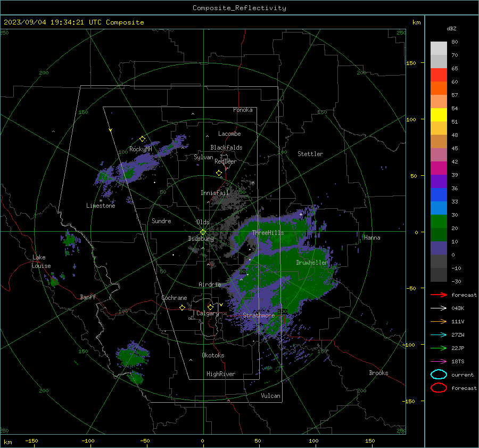
Task: Click the RockyMH label
Action: point(141,149)
